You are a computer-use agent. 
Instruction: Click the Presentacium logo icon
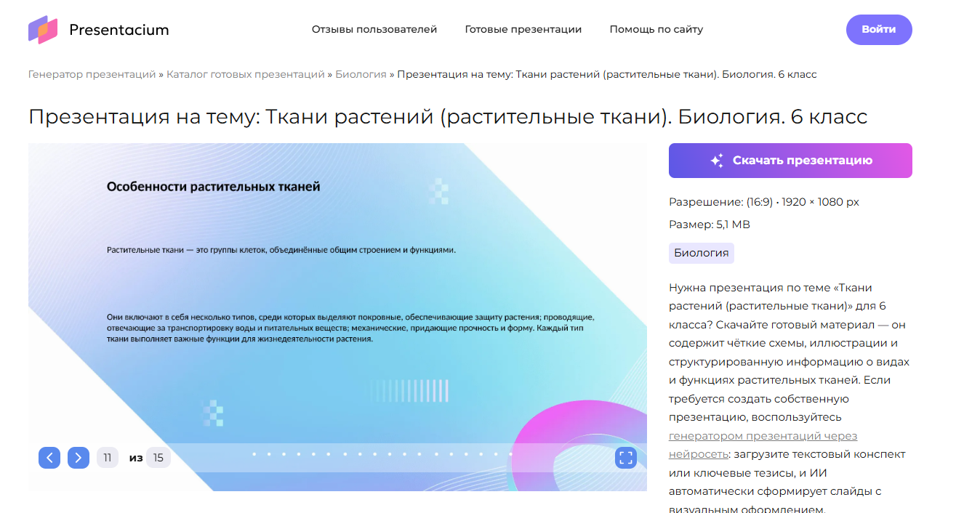tap(43, 30)
